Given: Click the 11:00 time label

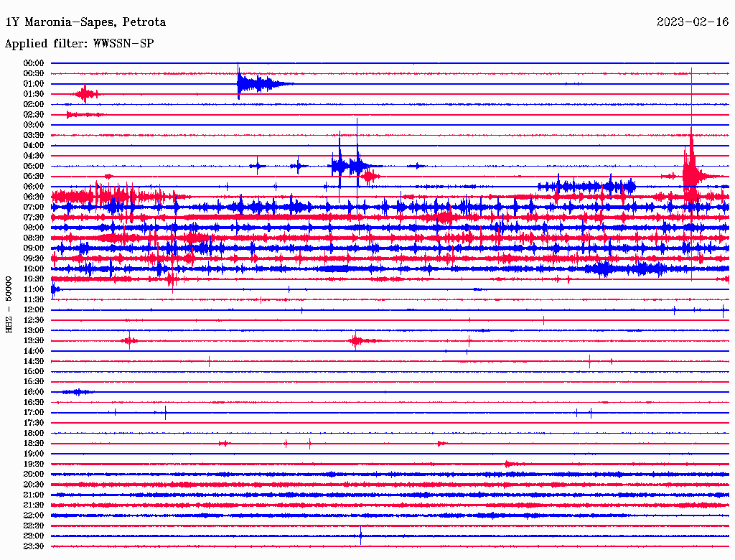Looking at the screenshot, I should click(34, 289).
